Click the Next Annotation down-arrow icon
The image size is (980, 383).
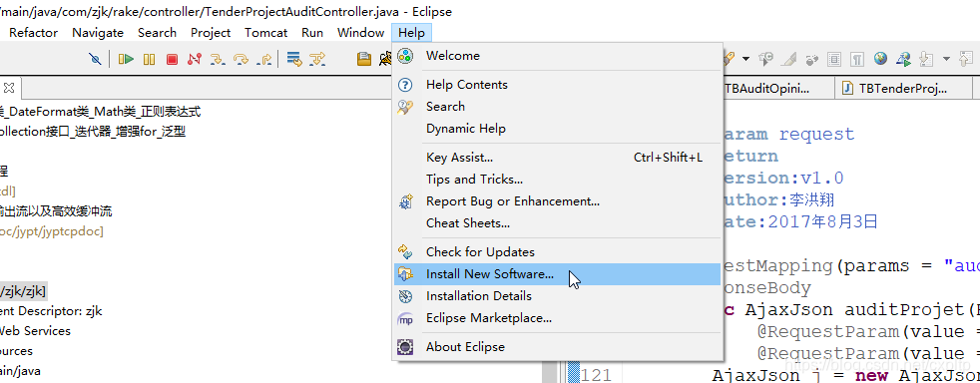[x=926, y=59]
